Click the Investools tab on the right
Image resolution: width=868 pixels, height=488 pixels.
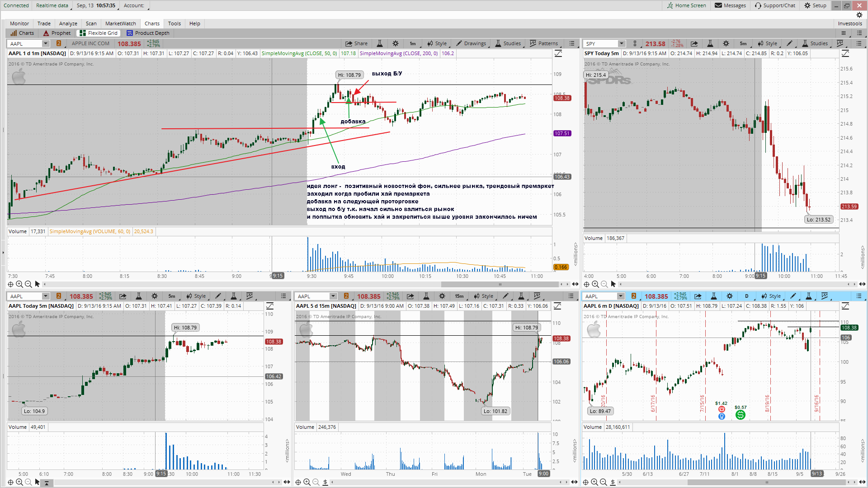click(x=850, y=23)
